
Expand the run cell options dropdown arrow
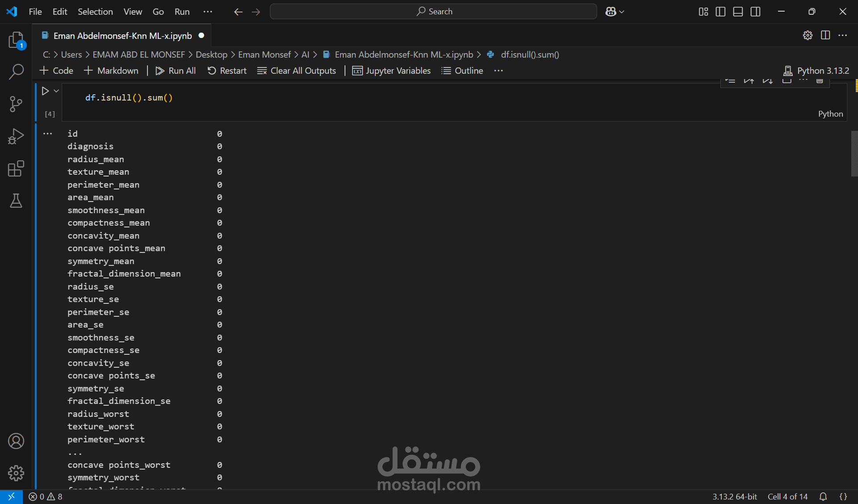pos(56,91)
